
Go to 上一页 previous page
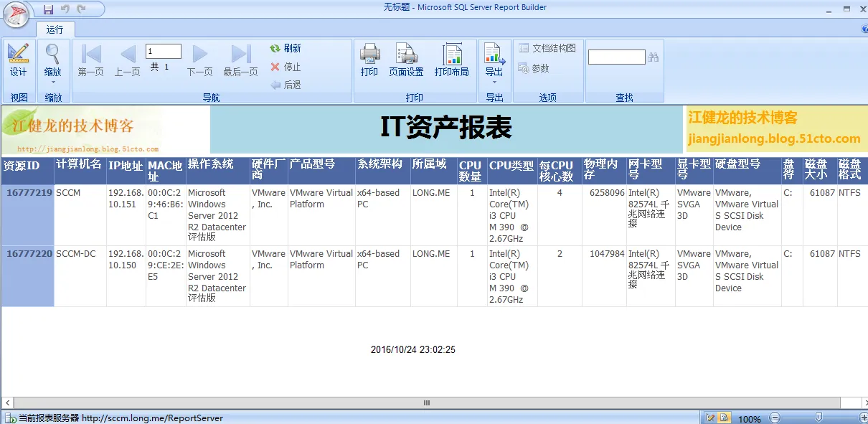[x=128, y=60]
